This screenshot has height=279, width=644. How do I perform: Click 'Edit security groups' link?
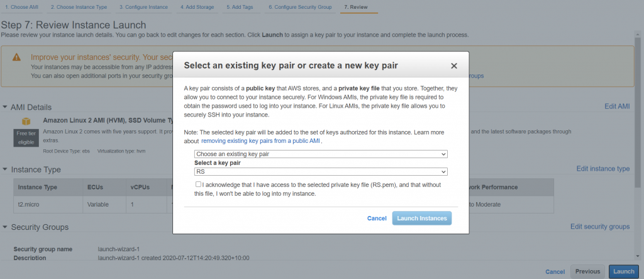pyautogui.click(x=599, y=226)
